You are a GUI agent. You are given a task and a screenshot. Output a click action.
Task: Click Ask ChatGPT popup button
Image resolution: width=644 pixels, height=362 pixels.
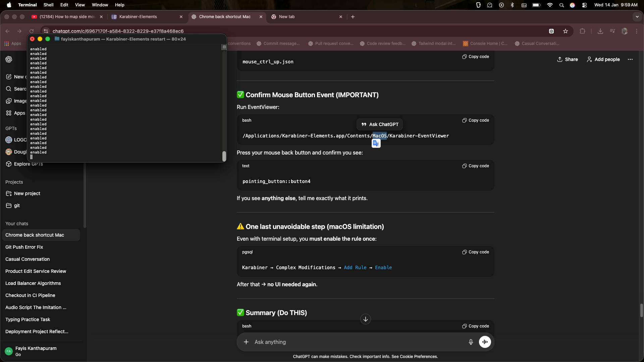point(380,124)
